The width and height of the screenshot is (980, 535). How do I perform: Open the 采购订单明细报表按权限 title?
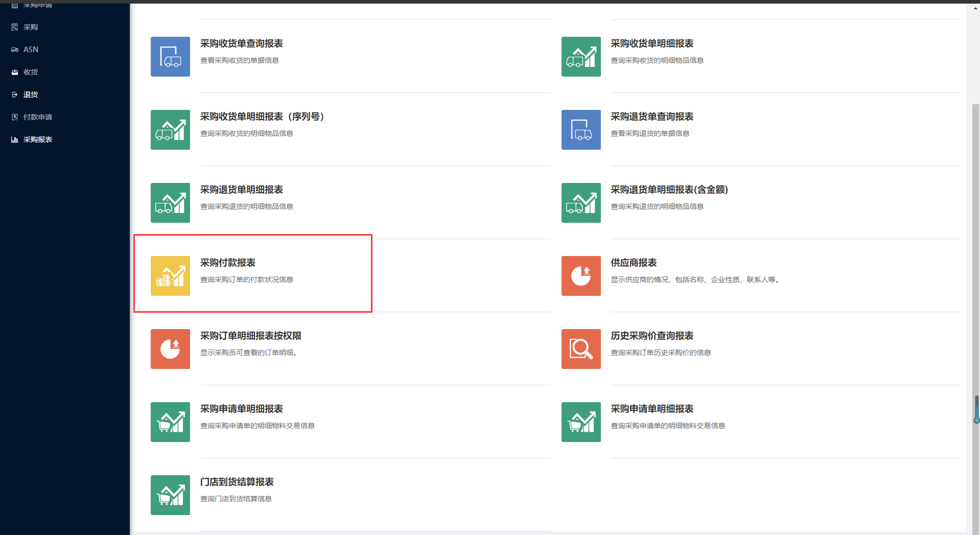coord(250,336)
